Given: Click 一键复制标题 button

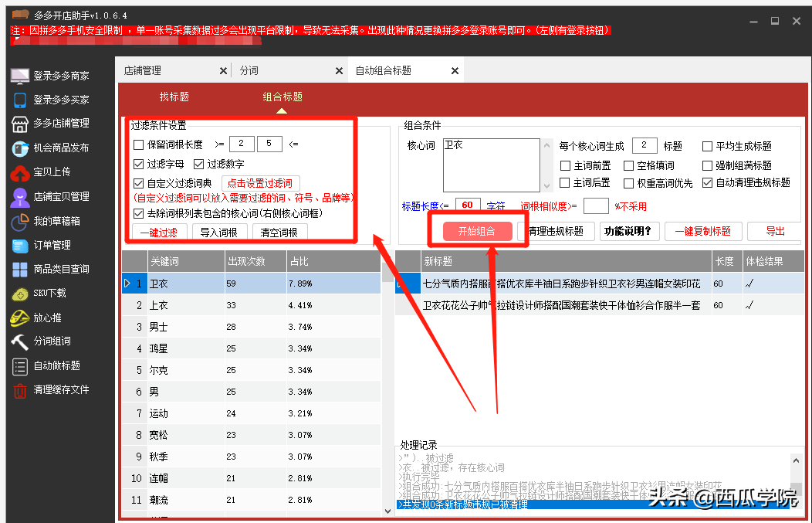Looking at the screenshot, I should pyautogui.click(x=703, y=231).
